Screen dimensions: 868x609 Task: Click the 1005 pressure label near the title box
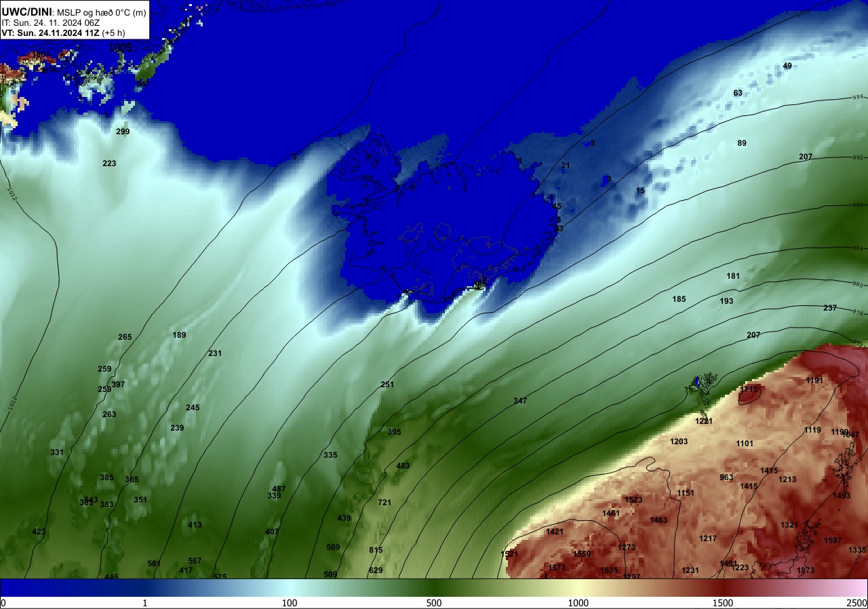point(121,47)
